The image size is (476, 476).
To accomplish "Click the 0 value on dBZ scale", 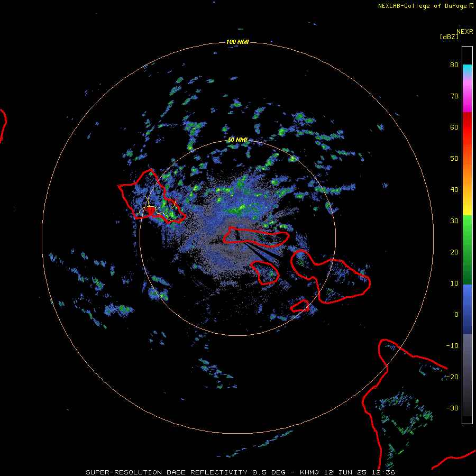I will (x=456, y=315).
